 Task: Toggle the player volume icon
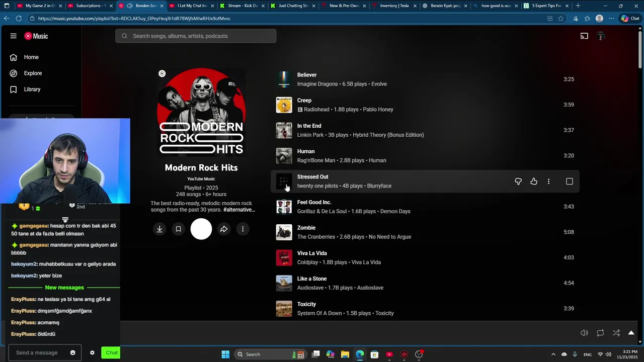[x=584, y=333]
